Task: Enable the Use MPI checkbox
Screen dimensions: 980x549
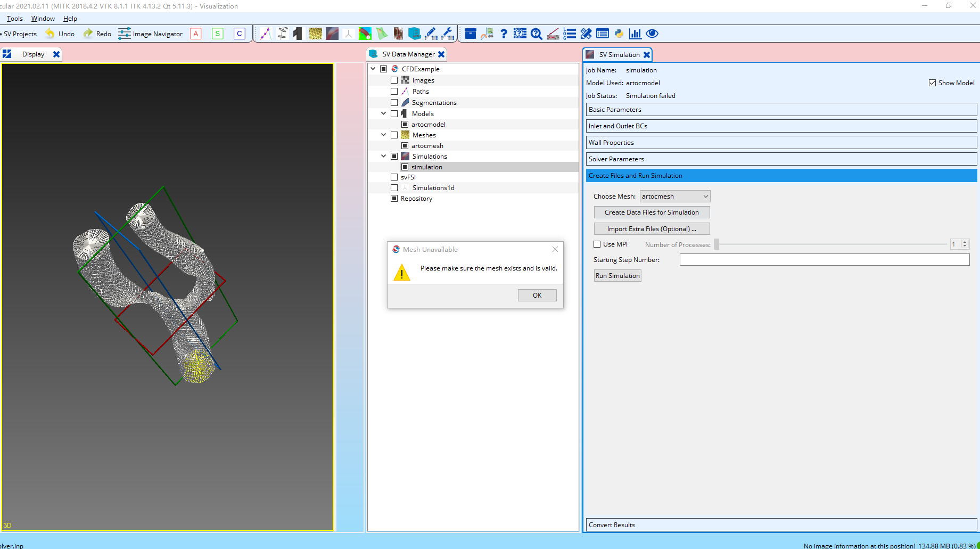Action: tap(597, 244)
